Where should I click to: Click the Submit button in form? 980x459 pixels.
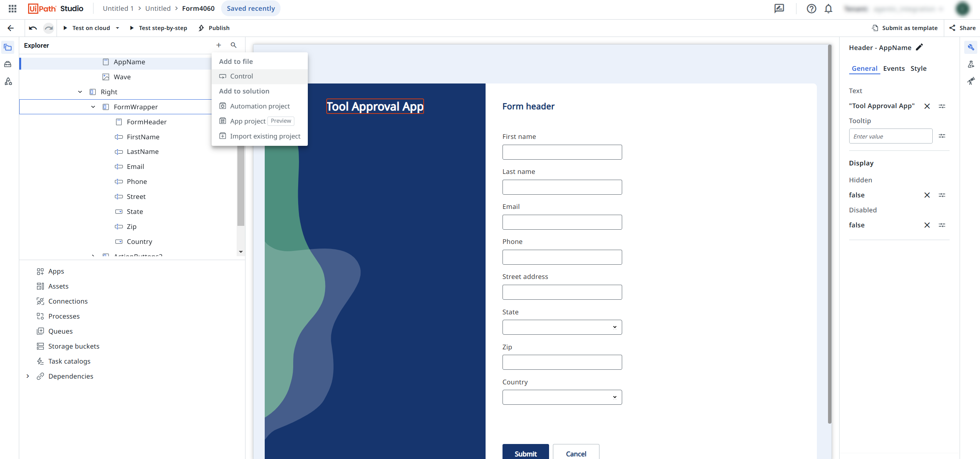click(525, 452)
